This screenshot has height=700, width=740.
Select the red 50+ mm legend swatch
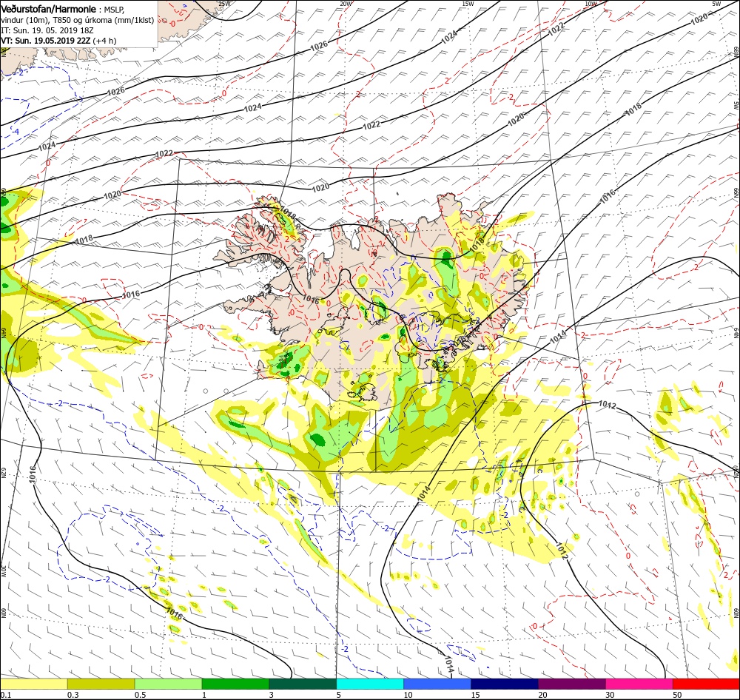(706, 684)
